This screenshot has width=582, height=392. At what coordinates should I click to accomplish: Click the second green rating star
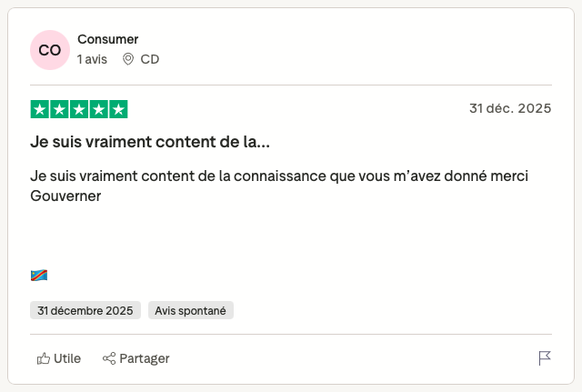(59, 109)
